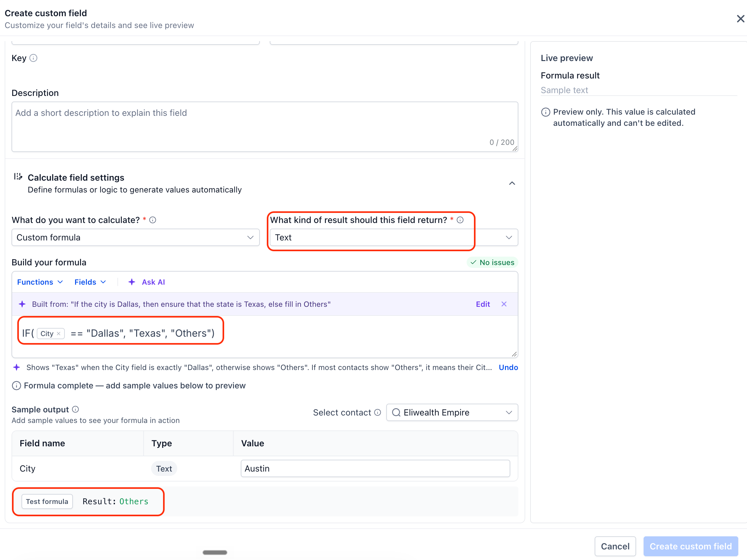Remove the City field chip from formula
The width and height of the screenshot is (747, 560).
pyautogui.click(x=59, y=334)
